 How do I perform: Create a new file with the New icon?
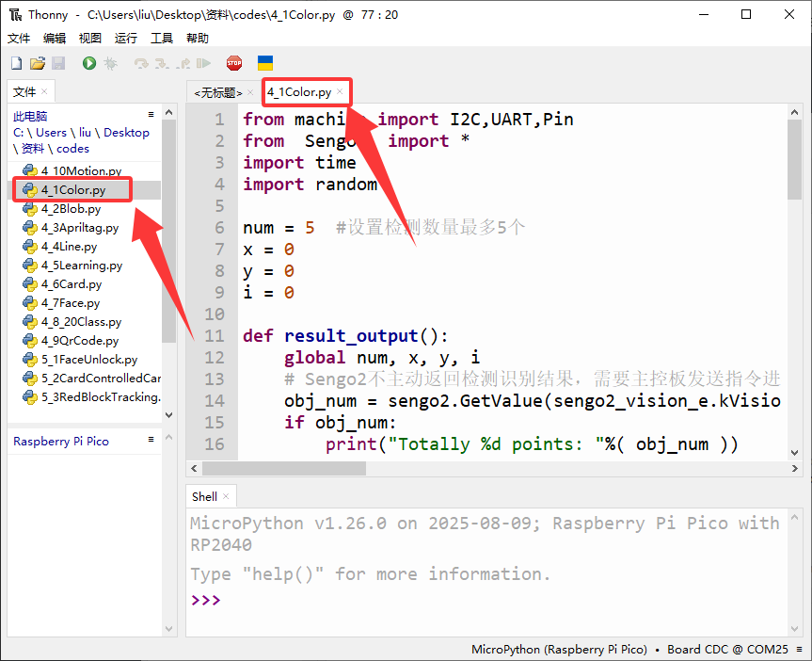pyautogui.click(x=17, y=63)
